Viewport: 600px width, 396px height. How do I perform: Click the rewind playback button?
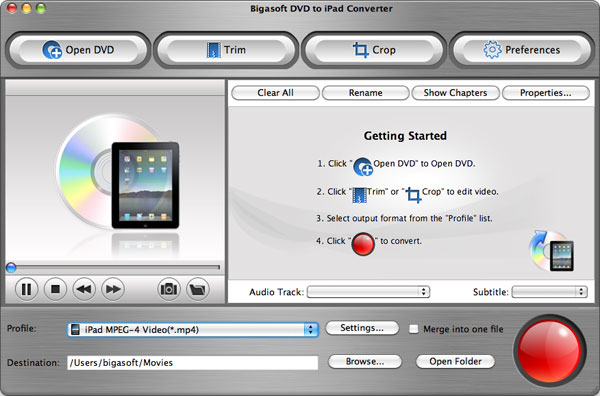[84, 289]
